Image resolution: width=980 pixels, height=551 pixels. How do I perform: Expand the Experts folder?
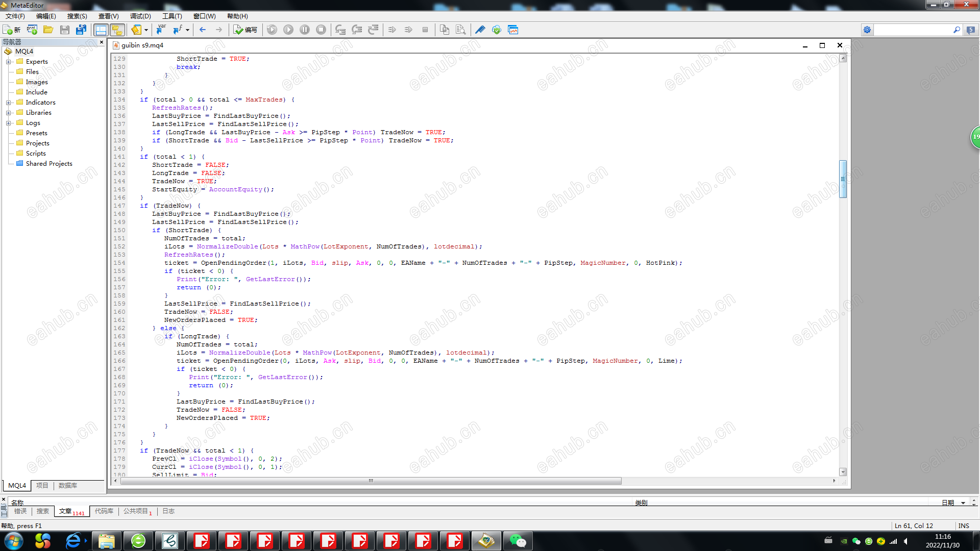tap(8, 62)
